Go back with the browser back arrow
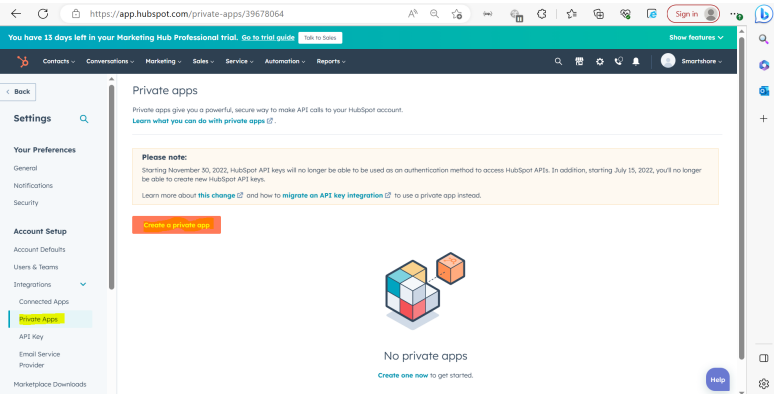The image size is (774, 394). [16, 14]
